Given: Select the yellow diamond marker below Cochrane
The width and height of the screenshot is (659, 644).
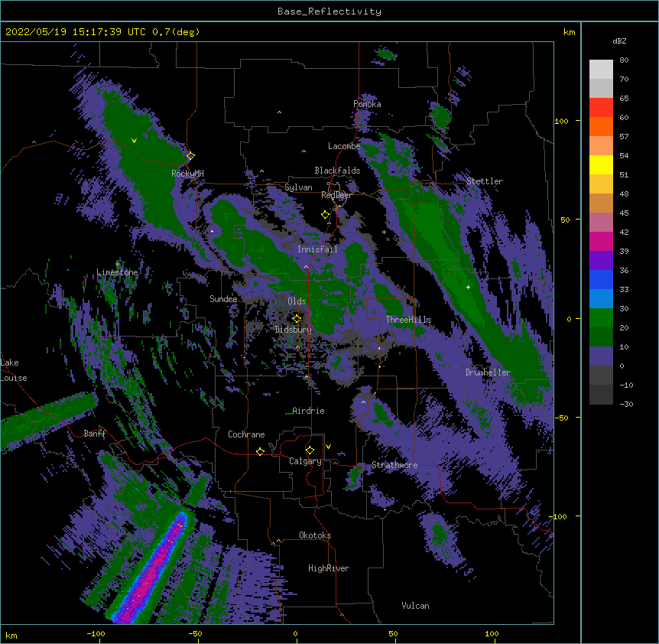Looking at the screenshot, I should [260, 451].
